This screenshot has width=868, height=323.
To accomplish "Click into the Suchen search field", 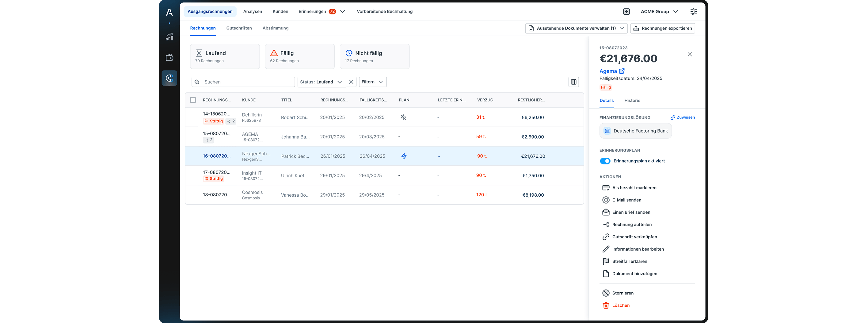I will 243,82.
